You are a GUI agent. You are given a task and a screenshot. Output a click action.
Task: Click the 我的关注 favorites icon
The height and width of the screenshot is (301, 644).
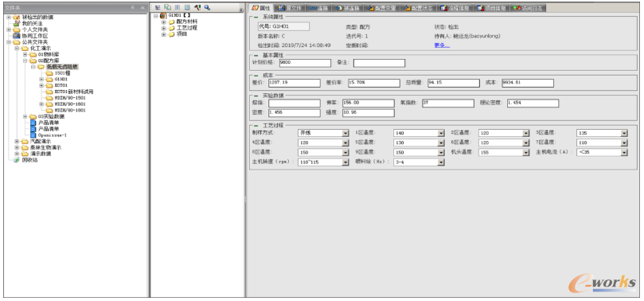point(17,23)
